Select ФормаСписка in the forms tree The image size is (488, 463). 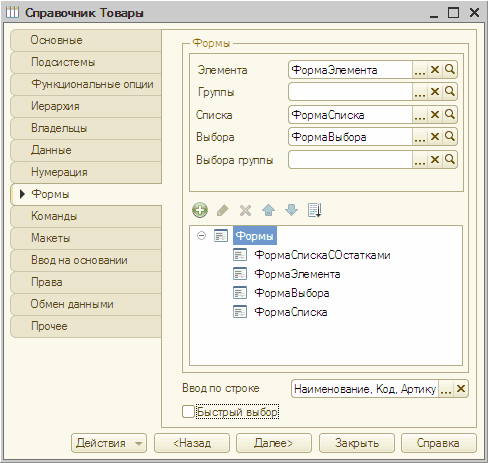coord(291,312)
